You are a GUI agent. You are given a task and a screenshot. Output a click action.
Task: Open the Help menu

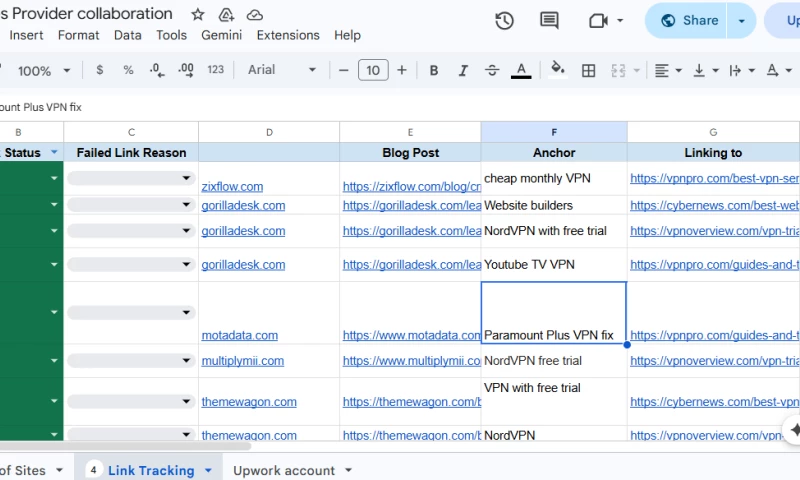[347, 35]
